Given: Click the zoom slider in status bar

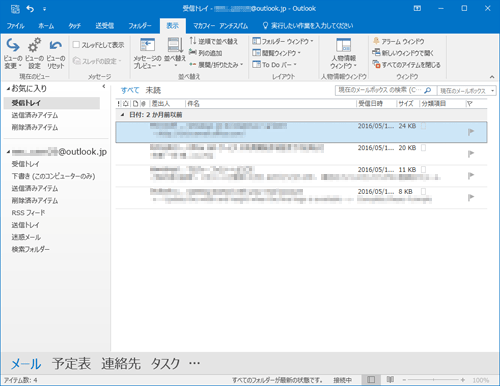Looking at the screenshot, I should tap(433, 380).
